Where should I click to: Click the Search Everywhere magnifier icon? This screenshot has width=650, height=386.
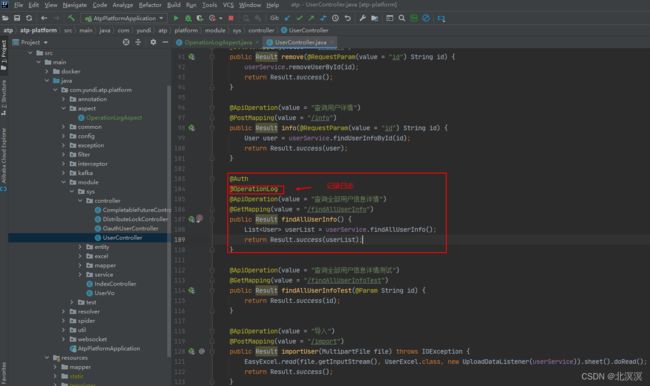(x=402, y=18)
